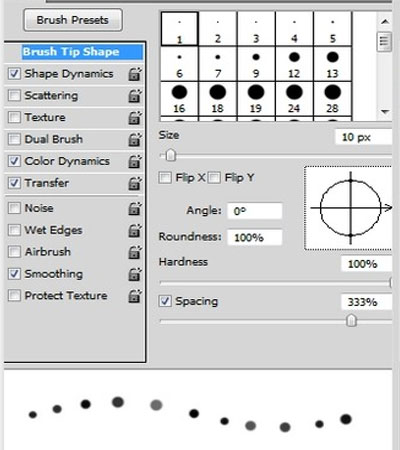Open the Brush Presets panel
The image size is (400, 450).
coord(73,20)
